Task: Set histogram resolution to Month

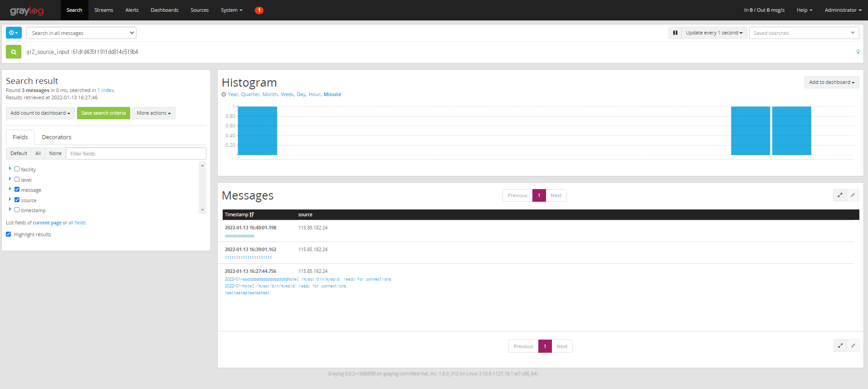Action: click(270, 94)
